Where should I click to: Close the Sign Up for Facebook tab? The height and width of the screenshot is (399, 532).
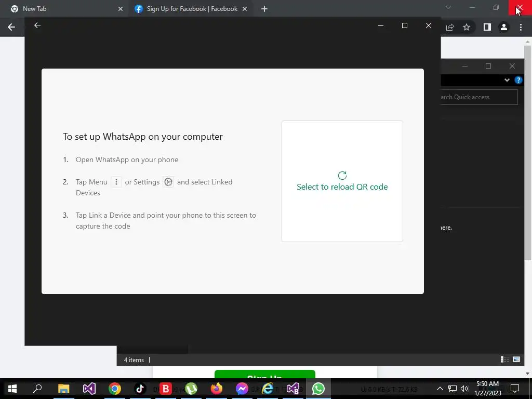[245, 9]
